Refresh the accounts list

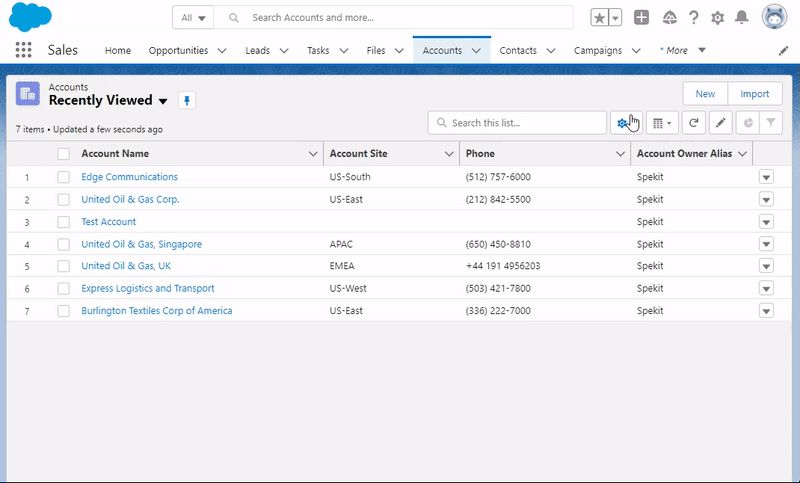(x=694, y=123)
